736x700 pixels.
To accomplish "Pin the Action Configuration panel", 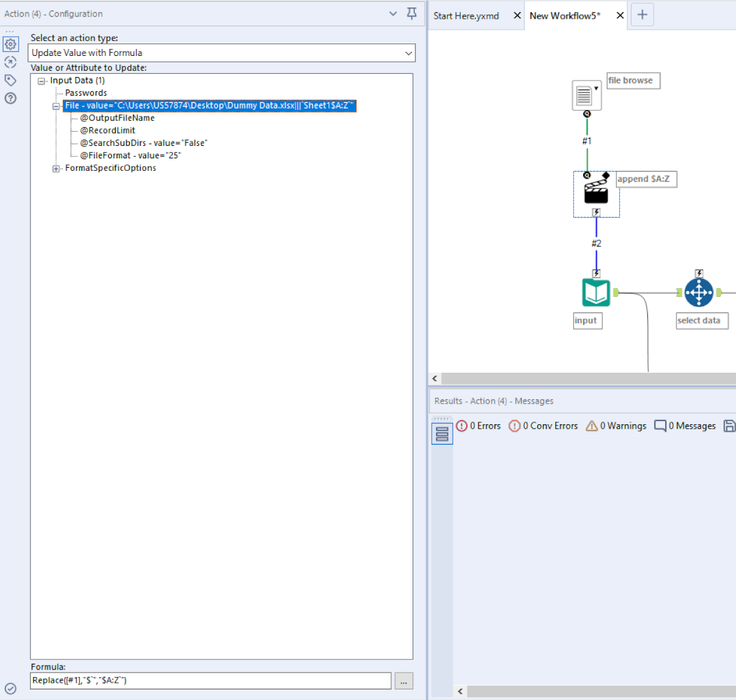I will point(411,13).
